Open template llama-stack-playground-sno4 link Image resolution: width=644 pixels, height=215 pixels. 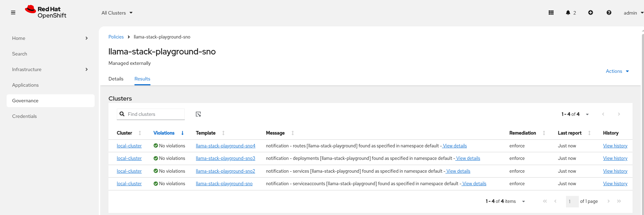[226, 146]
